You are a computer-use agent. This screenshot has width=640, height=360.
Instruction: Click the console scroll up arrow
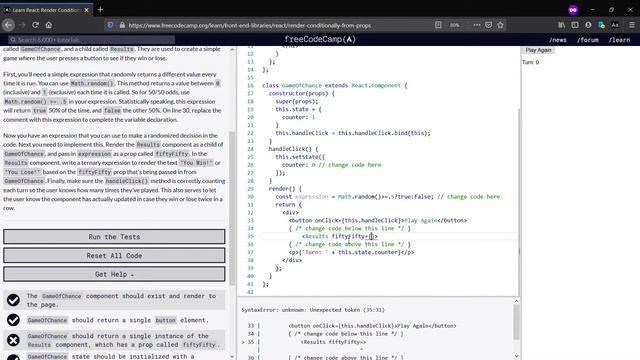click(516, 301)
